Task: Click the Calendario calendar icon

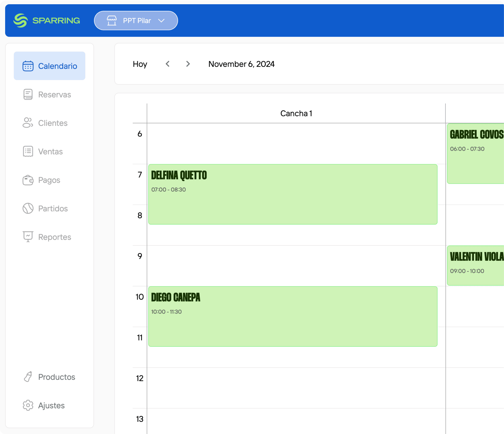Action: (x=28, y=66)
